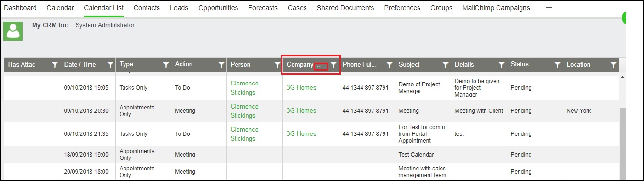Open filter for Company column
644x181 pixels.
pos(334,65)
